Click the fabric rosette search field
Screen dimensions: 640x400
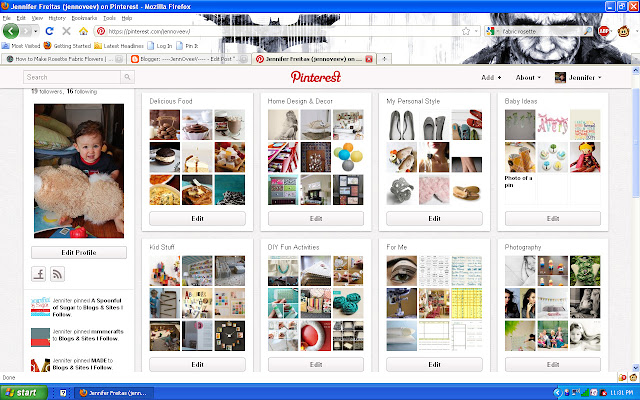541,31
